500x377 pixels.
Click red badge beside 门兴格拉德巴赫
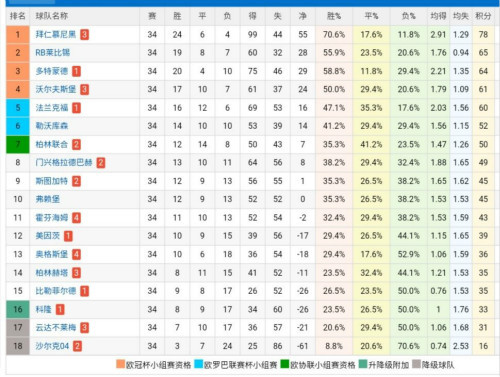[101, 163]
